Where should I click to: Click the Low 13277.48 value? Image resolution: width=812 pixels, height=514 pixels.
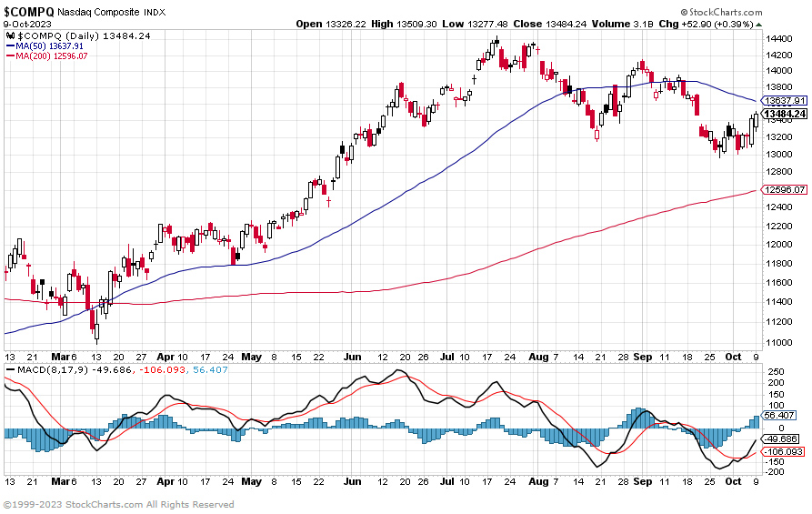(x=475, y=24)
